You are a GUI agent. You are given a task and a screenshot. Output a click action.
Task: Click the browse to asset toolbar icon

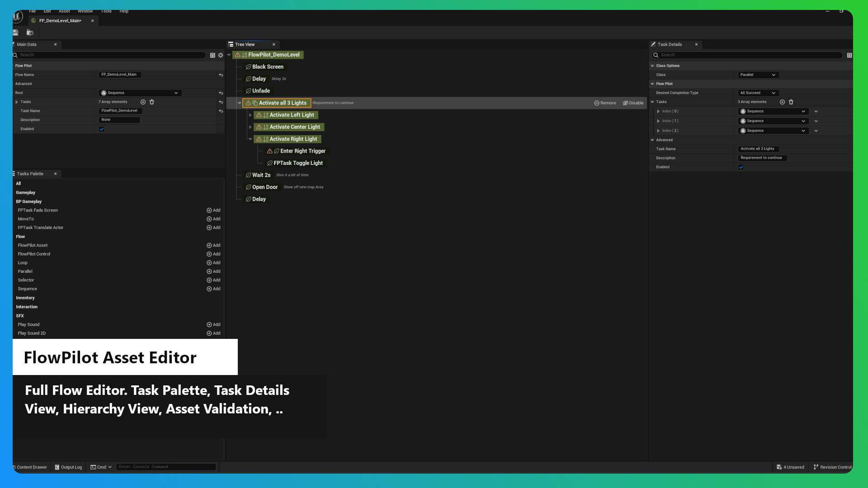click(x=30, y=33)
